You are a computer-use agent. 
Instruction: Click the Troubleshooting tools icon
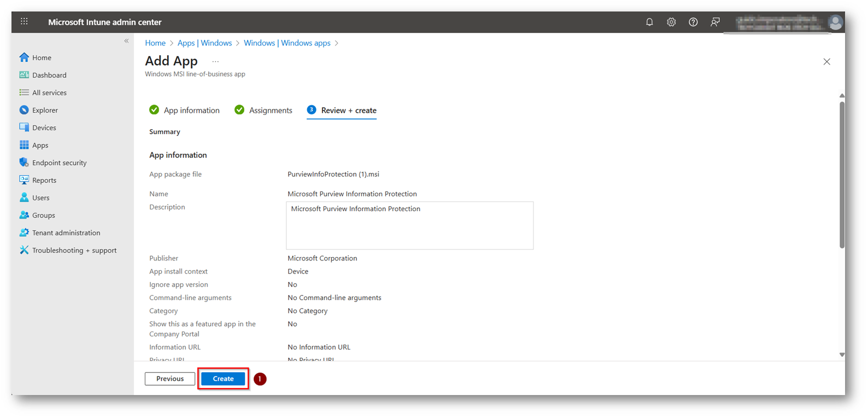pyautogui.click(x=24, y=250)
